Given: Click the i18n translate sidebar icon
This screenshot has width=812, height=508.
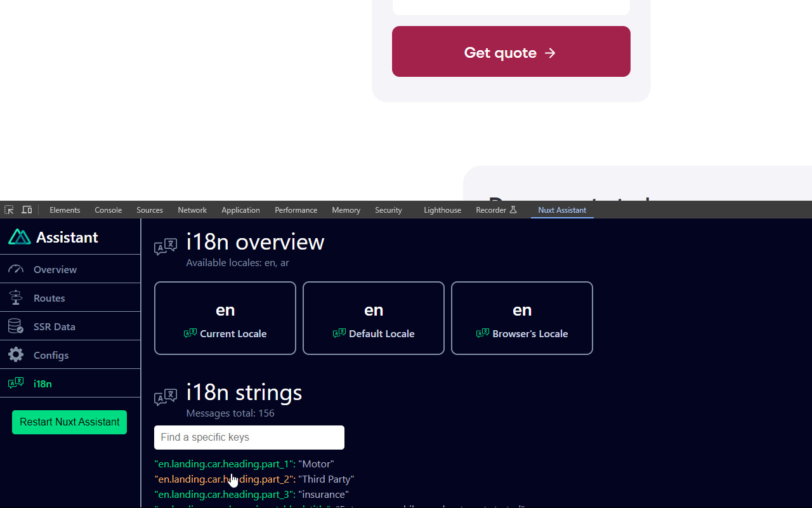Looking at the screenshot, I should 16,384.
